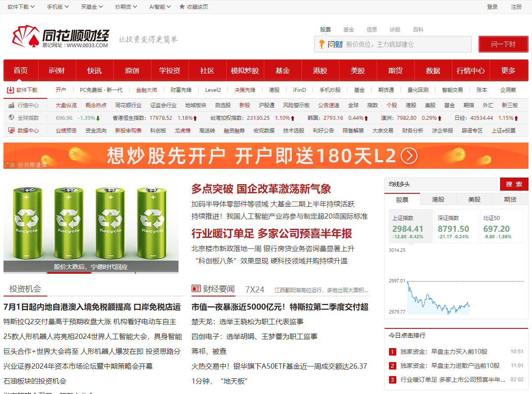The width and height of the screenshot is (532, 394).
Task: Click caption 股价大跌后，宁德时代回应
Action: [91, 267]
